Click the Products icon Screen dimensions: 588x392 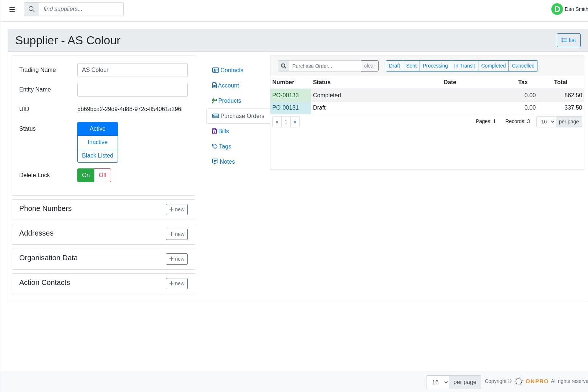point(215,101)
